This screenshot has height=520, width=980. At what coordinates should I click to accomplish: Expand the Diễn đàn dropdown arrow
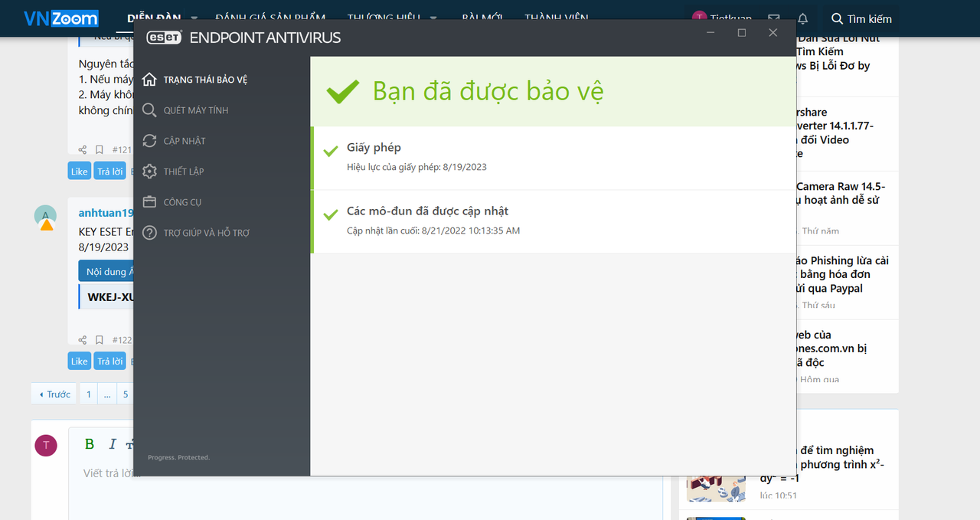tap(194, 18)
